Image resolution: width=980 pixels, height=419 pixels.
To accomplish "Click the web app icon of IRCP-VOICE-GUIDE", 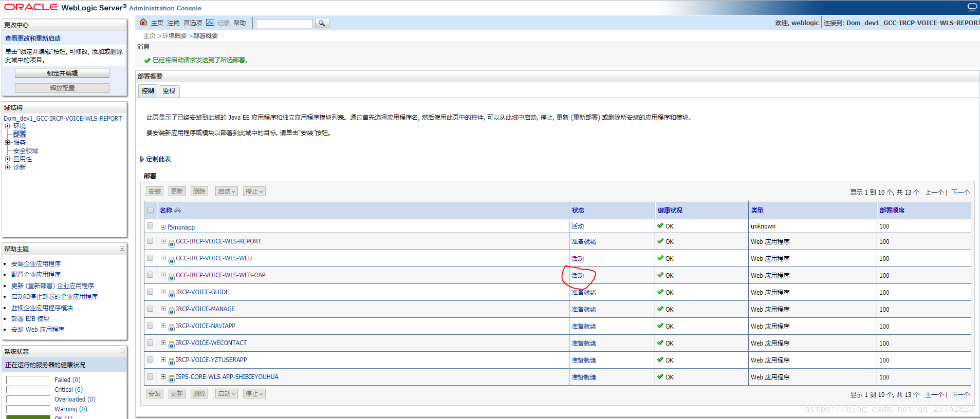I will click(x=171, y=294).
